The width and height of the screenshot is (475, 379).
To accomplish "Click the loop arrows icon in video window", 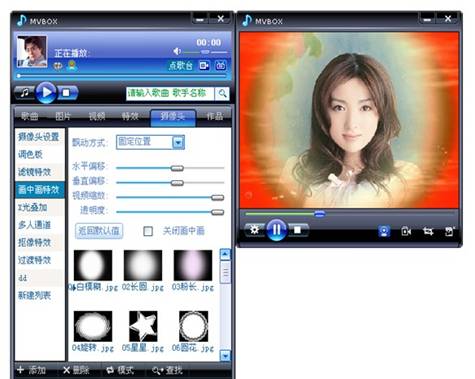I will click(428, 231).
